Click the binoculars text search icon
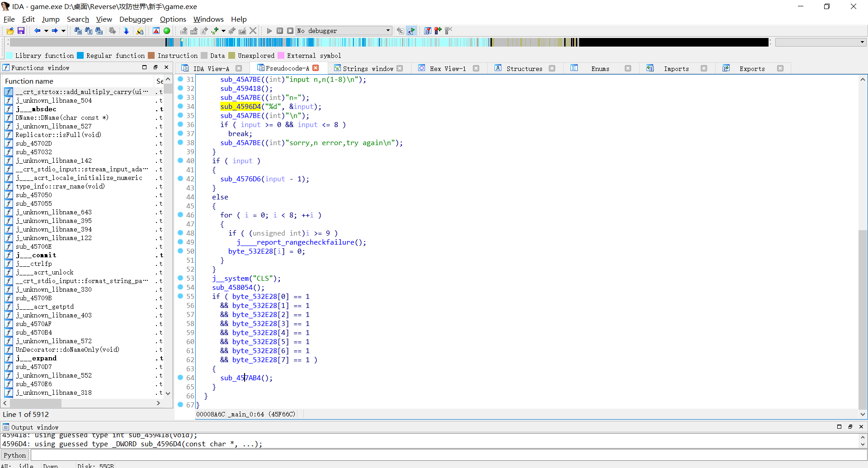 click(89, 31)
